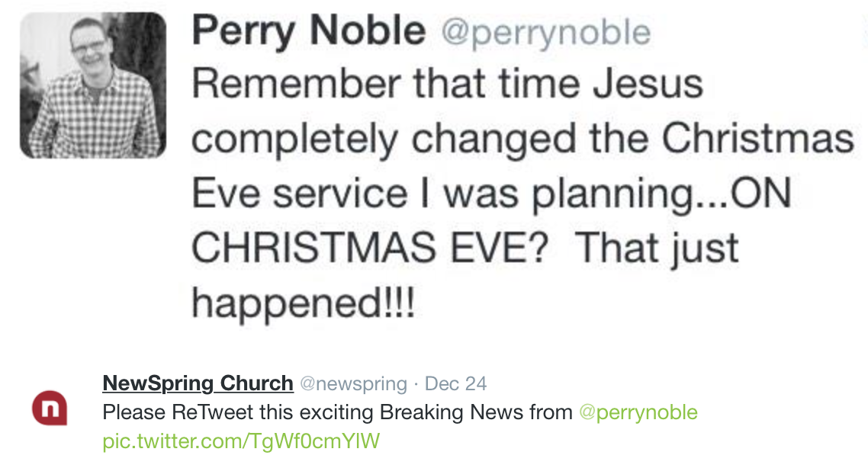
Task: Open the Dec 24 tweet timestamp
Action: tap(455, 383)
